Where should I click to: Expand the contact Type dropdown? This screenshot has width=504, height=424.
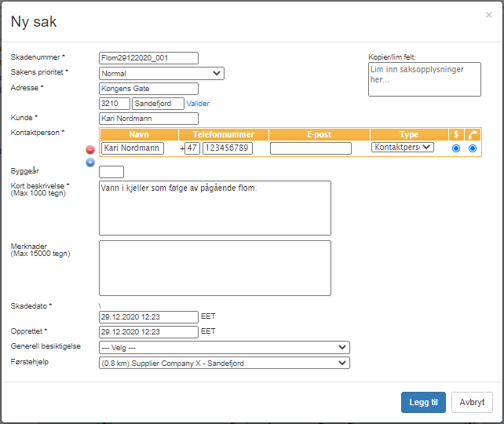click(402, 147)
